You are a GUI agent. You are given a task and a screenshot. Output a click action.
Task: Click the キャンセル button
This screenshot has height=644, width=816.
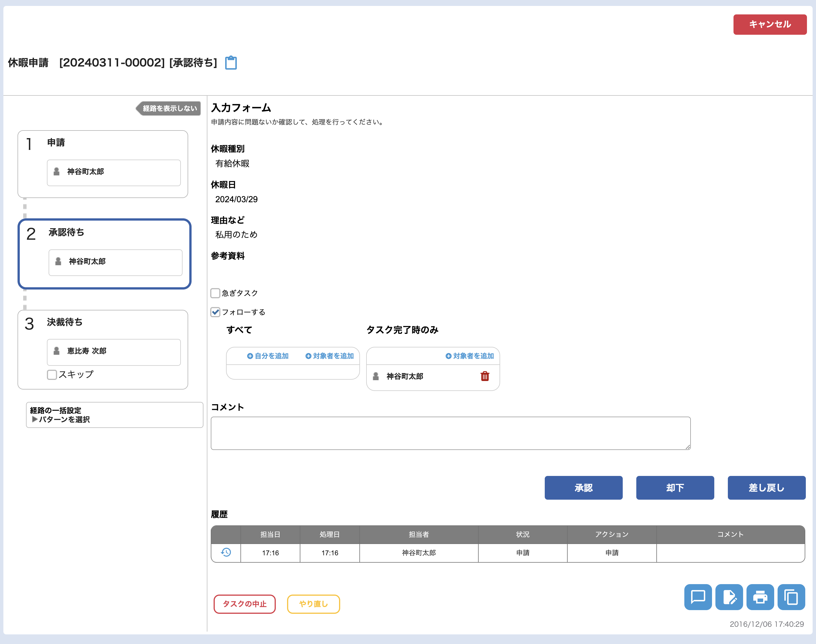[x=770, y=25]
